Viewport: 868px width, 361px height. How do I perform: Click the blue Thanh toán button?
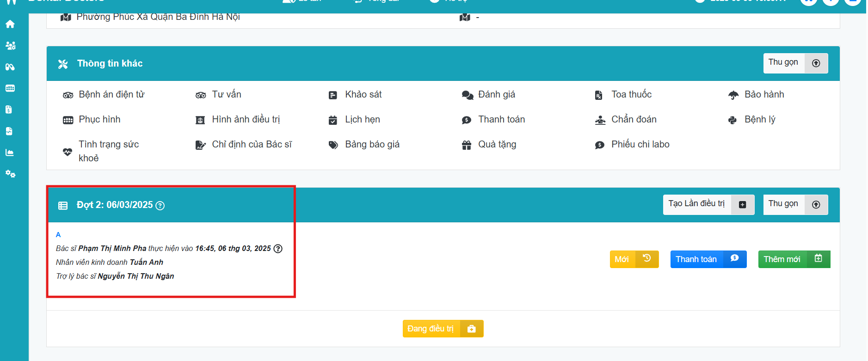click(x=708, y=259)
